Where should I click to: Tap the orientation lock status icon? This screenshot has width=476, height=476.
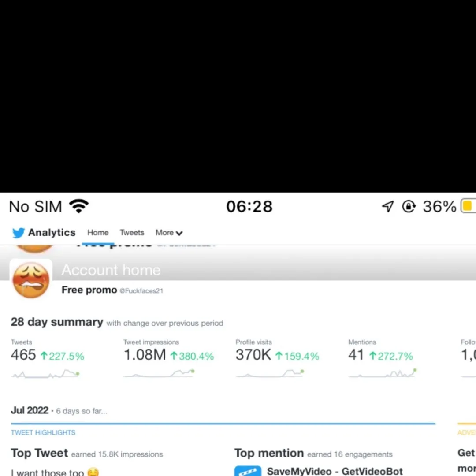click(409, 206)
